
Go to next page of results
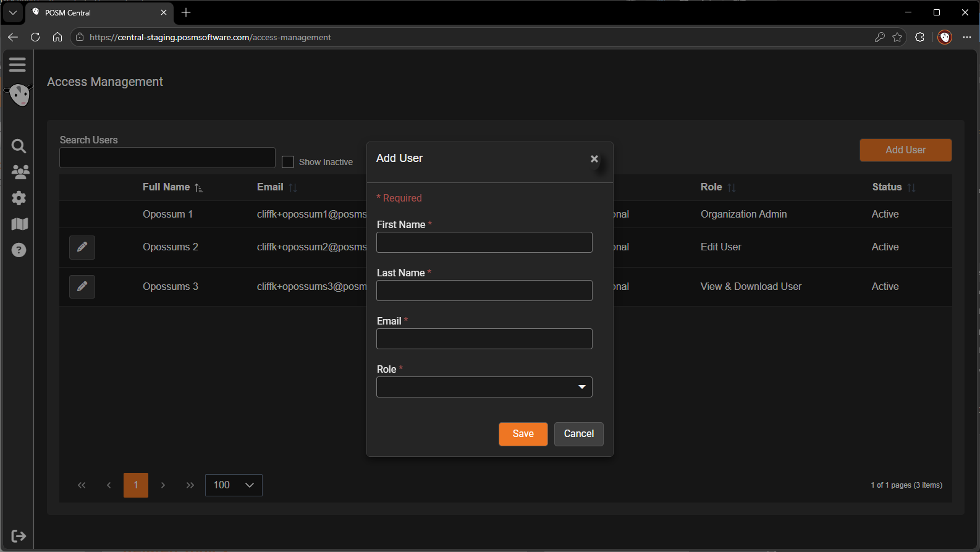pyautogui.click(x=163, y=485)
